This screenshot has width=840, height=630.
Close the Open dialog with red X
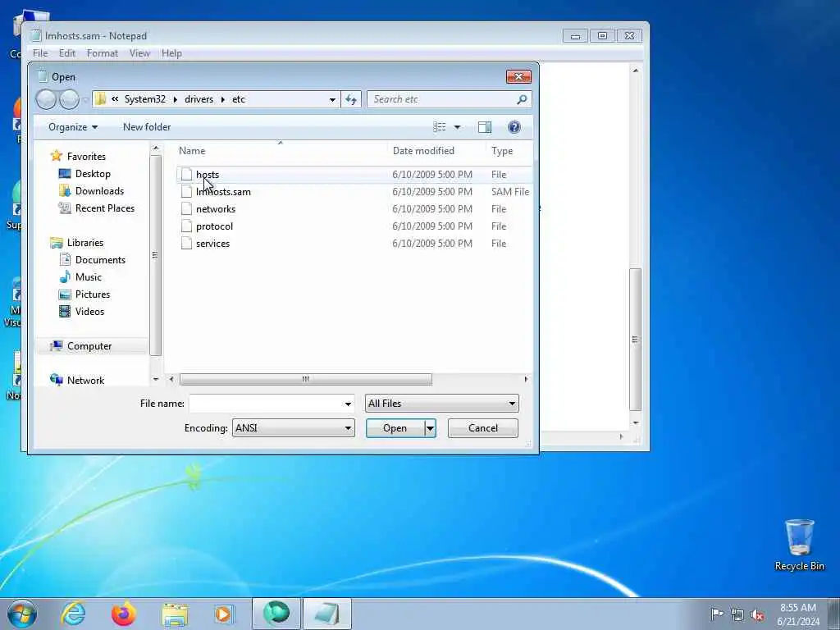click(x=518, y=76)
